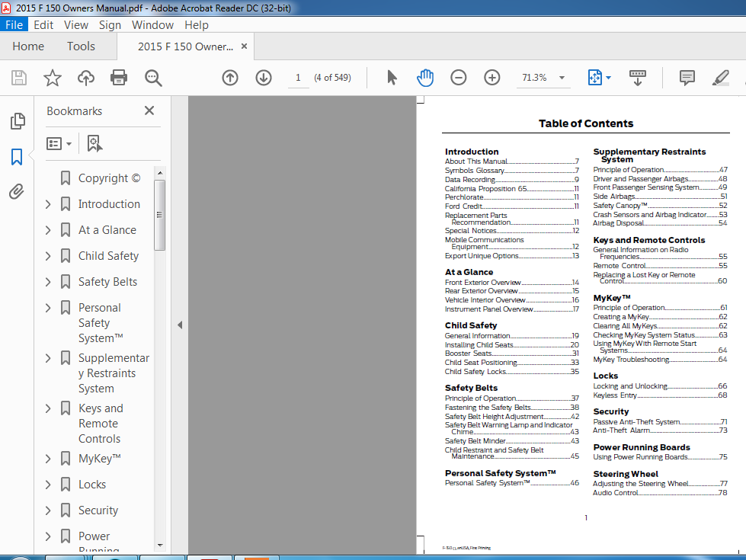This screenshot has width=746, height=560.
Task: Print the document with the printer icon
Action: [119, 78]
